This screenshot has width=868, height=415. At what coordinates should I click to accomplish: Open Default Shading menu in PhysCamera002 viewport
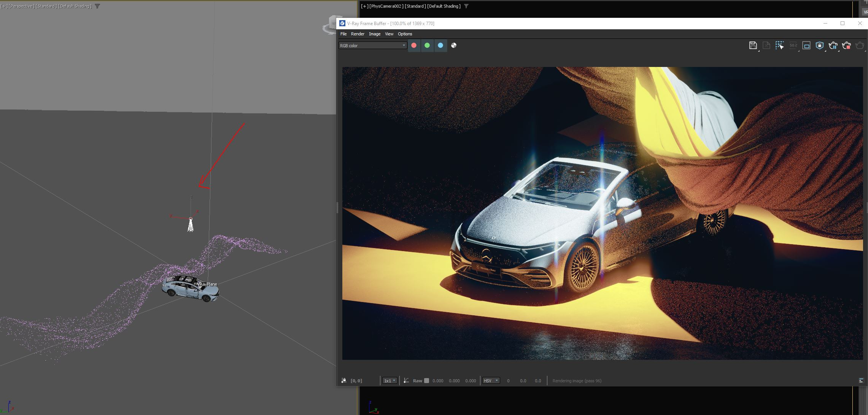coord(444,6)
